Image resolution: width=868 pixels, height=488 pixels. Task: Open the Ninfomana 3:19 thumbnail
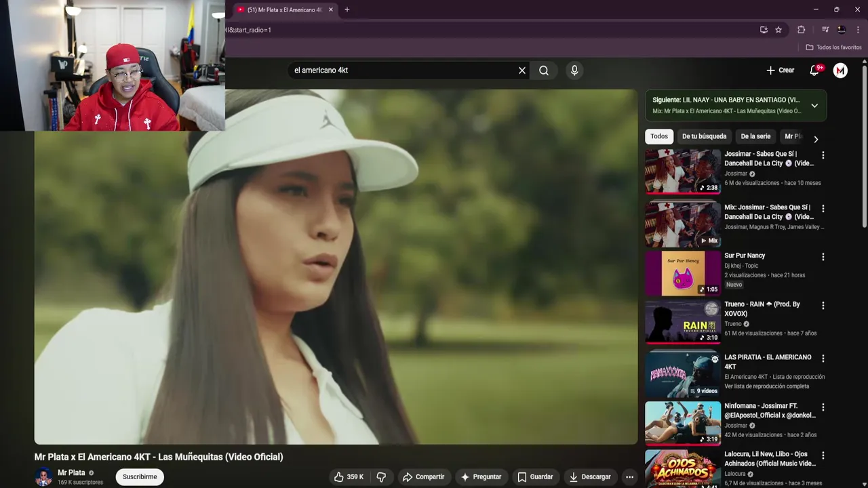tap(683, 424)
